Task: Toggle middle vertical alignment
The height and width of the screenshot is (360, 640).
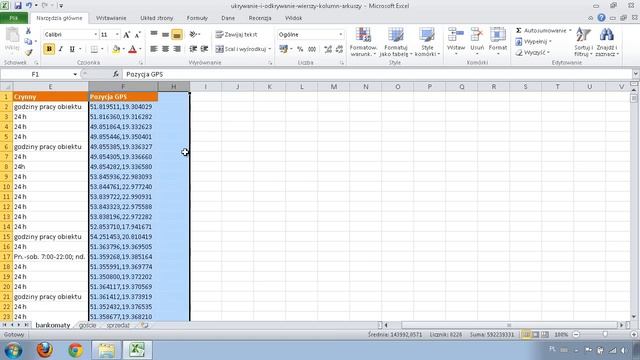Action: coord(165,35)
